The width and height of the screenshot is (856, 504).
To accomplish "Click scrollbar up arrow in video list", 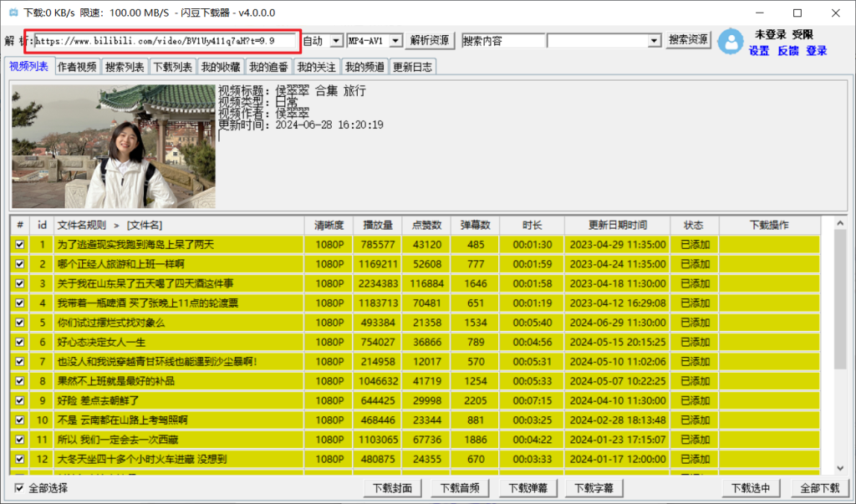I will 838,225.
